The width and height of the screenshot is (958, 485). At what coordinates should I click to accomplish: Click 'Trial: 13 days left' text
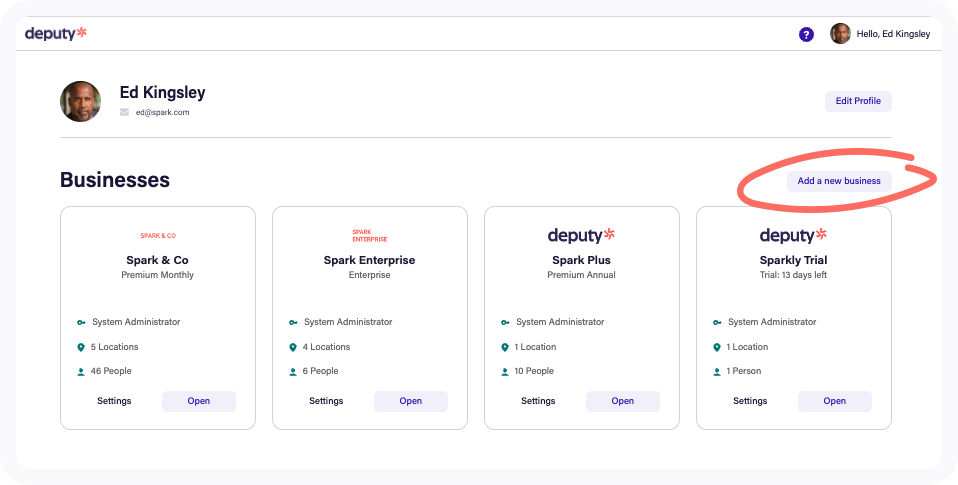[x=794, y=275]
